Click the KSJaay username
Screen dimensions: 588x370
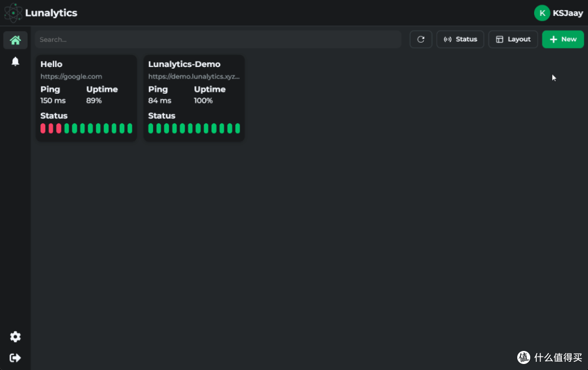(568, 13)
